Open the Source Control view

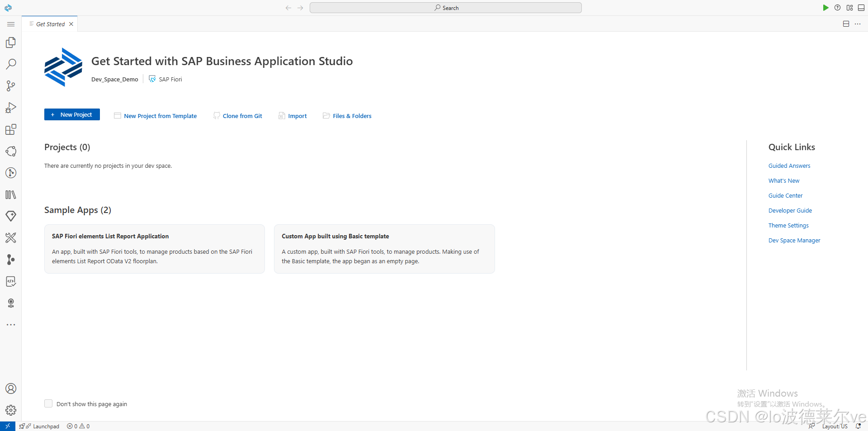(x=11, y=86)
